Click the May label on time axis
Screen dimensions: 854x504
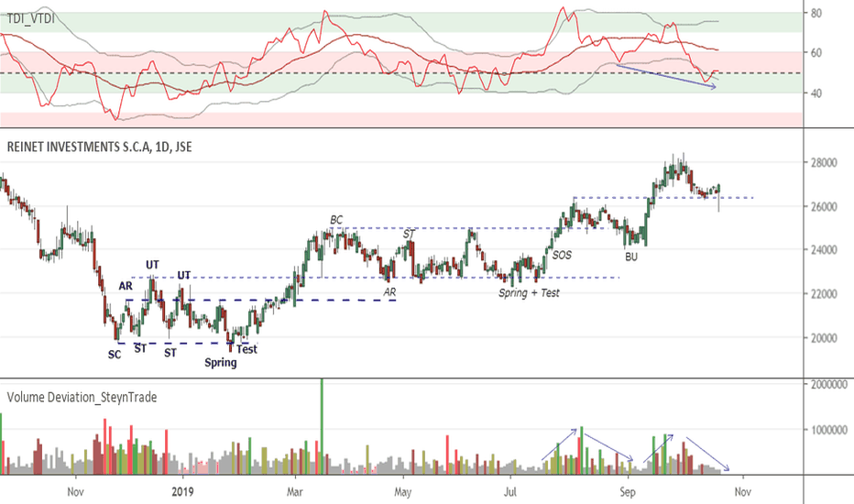pyautogui.click(x=402, y=492)
